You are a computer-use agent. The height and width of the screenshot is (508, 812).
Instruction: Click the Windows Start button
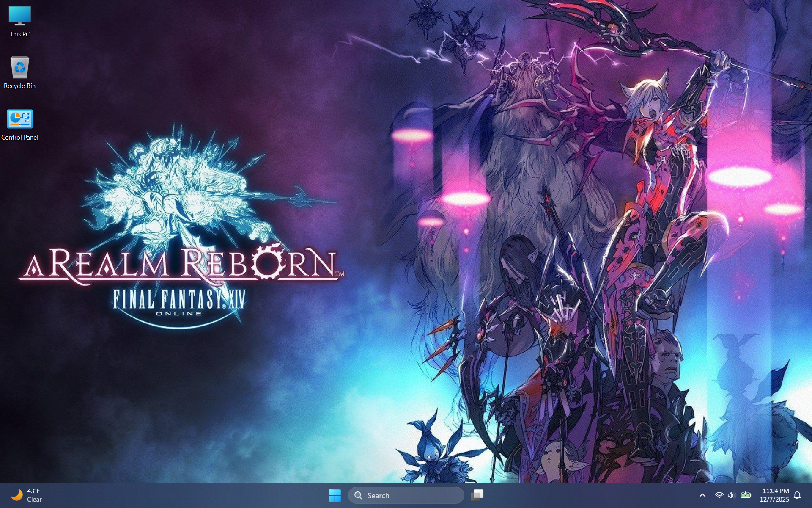point(335,495)
